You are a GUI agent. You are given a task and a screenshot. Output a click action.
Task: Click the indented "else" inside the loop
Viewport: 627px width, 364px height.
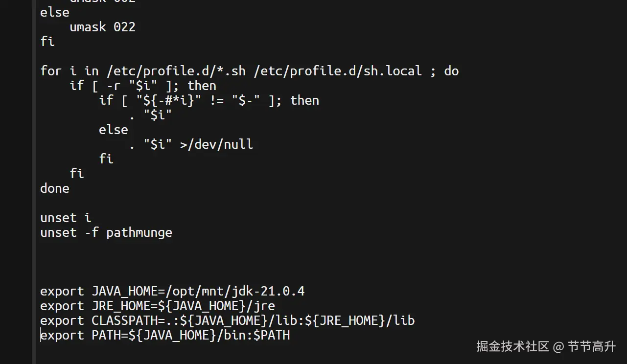[113, 130]
